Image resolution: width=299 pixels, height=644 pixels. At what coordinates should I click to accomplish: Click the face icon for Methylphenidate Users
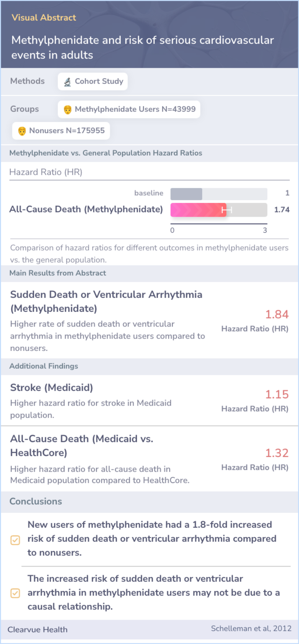pos(68,110)
